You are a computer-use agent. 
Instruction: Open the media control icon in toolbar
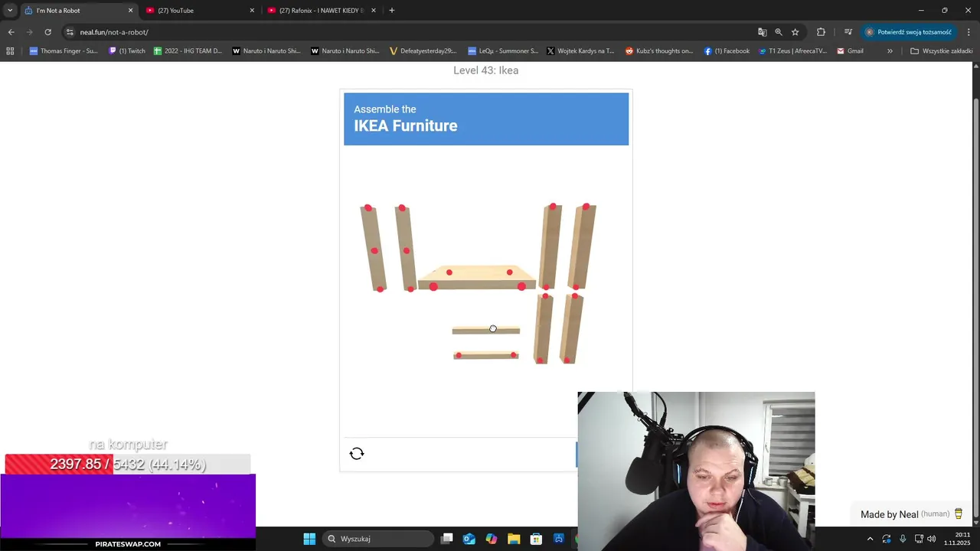tap(848, 32)
